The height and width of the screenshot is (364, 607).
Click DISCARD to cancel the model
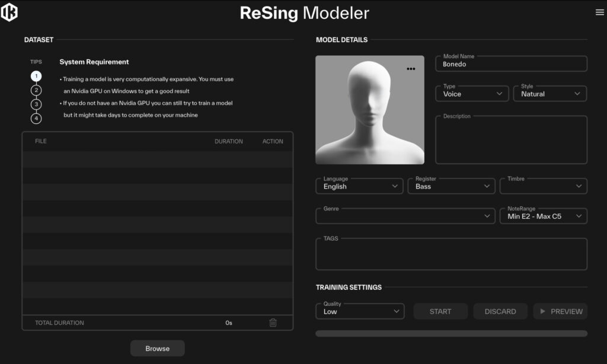[500, 311]
